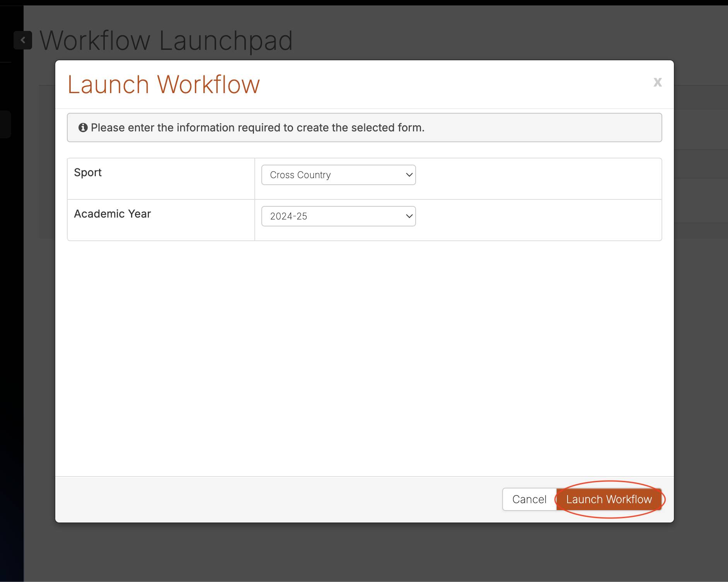Click the Academic Year field label

point(112,213)
